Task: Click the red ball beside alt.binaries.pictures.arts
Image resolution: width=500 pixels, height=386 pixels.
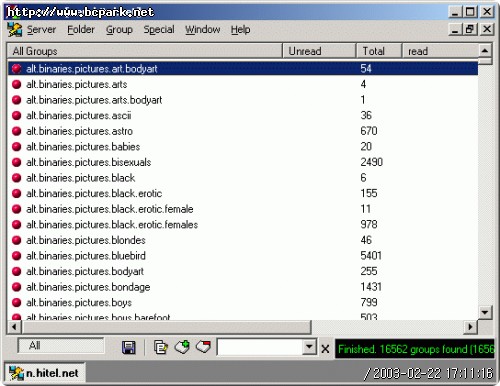Action: 16,84
